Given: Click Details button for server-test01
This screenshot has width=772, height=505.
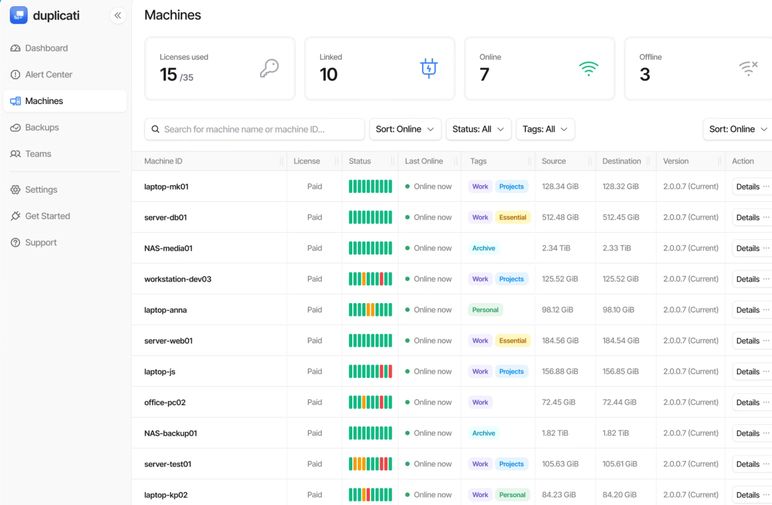Looking at the screenshot, I should point(747,464).
